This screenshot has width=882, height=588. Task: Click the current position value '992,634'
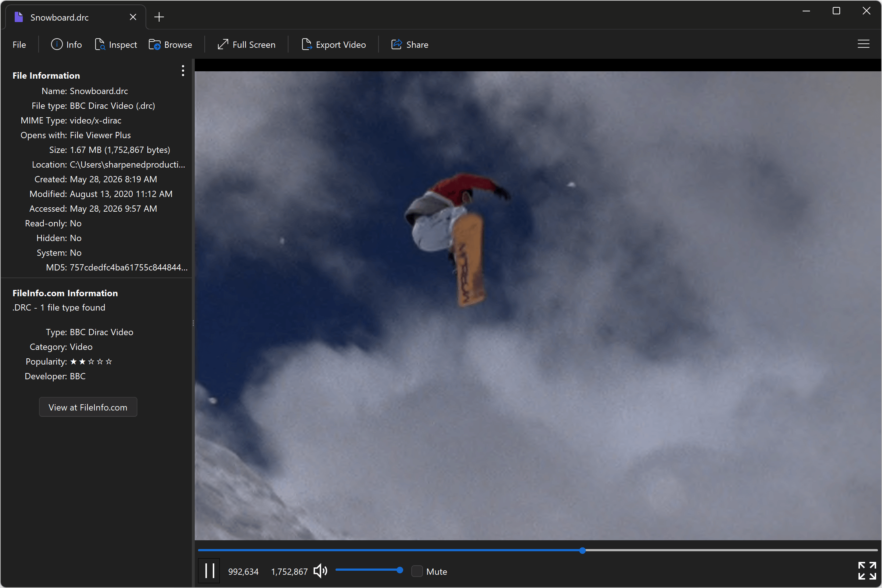243,571
